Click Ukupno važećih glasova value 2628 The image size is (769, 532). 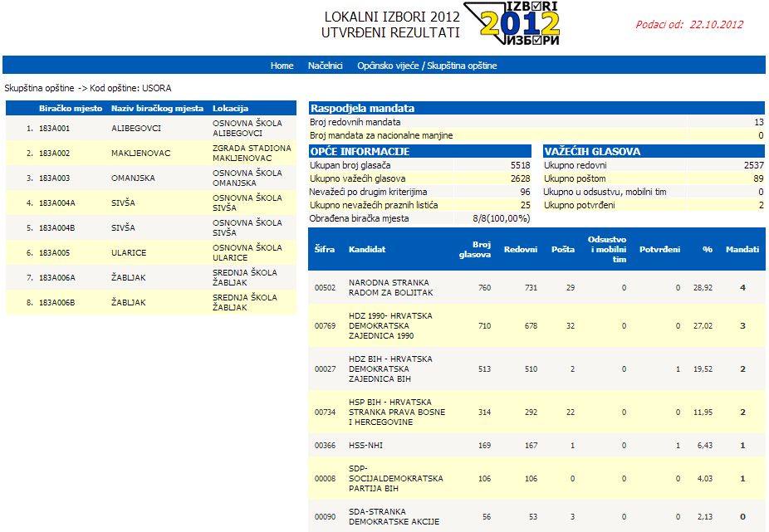coord(521,178)
